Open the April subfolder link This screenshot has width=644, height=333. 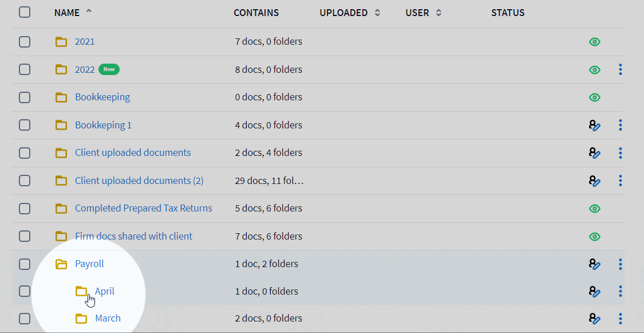point(105,291)
